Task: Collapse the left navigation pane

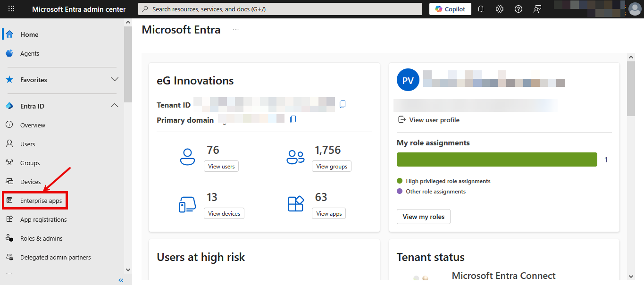Action: pyautogui.click(x=121, y=280)
